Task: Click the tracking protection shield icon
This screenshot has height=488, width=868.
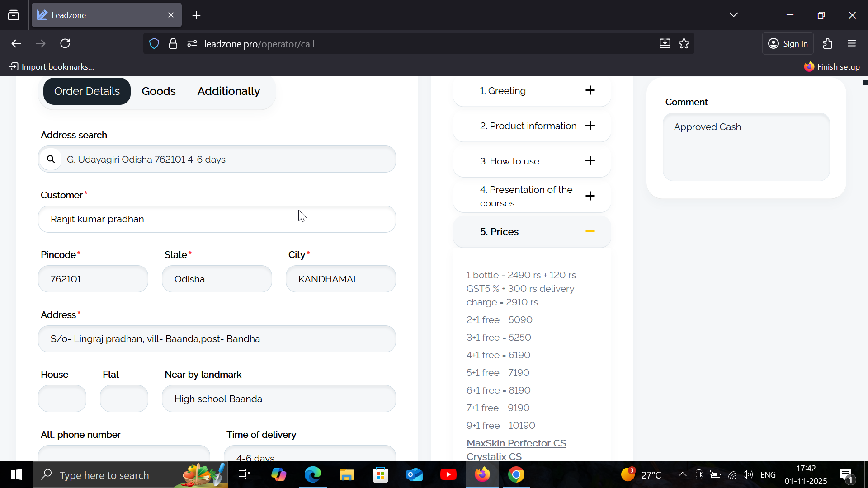Action: click(x=154, y=44)
